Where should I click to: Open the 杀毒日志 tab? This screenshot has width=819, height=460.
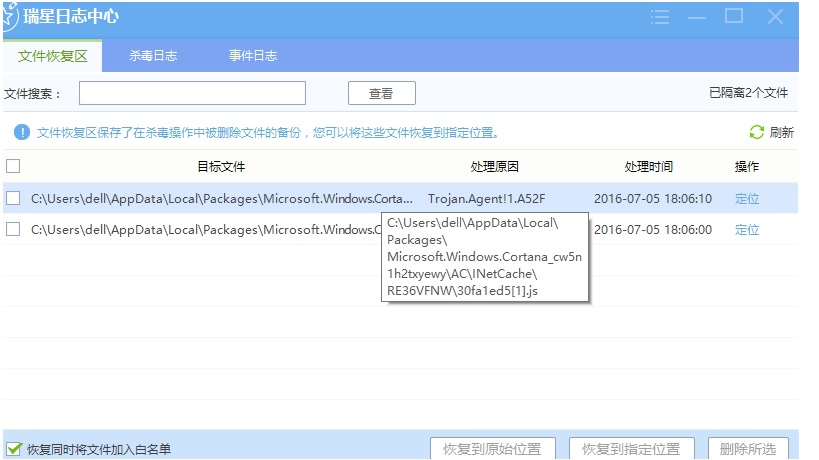coord(153,55)
